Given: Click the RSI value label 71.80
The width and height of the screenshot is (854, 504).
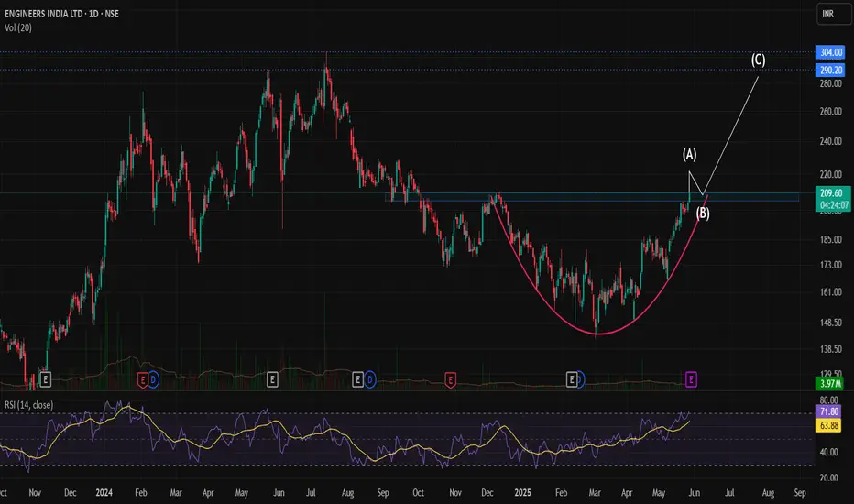Looking at the screenshot, I should pos(828,412).
